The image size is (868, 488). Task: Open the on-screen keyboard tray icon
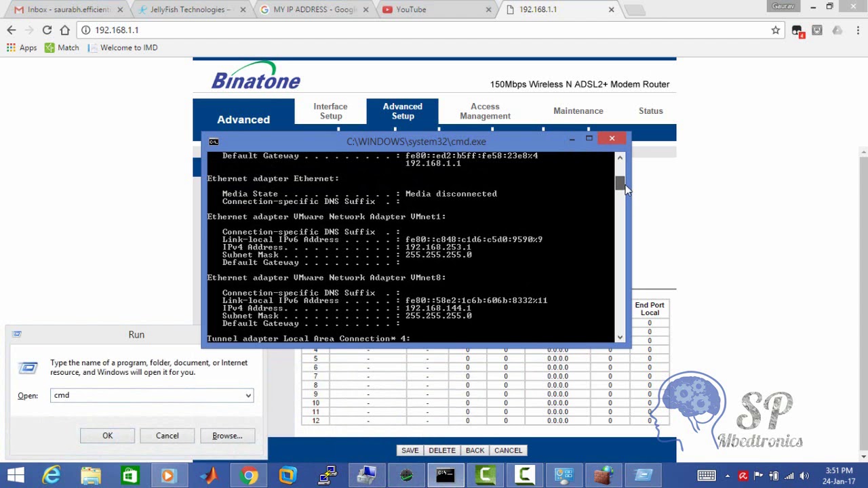pyautogui.click(x=707, y=476)
